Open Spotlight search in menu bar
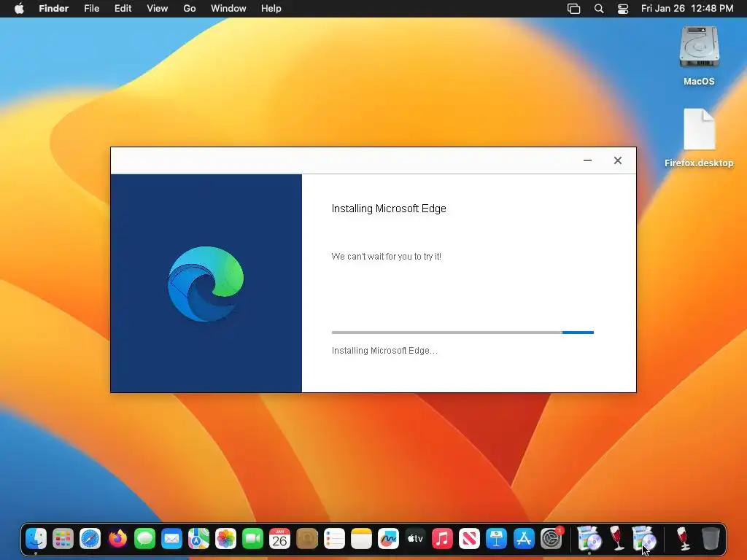The height and width of the screenshot is (560, 747). point(599,9)
